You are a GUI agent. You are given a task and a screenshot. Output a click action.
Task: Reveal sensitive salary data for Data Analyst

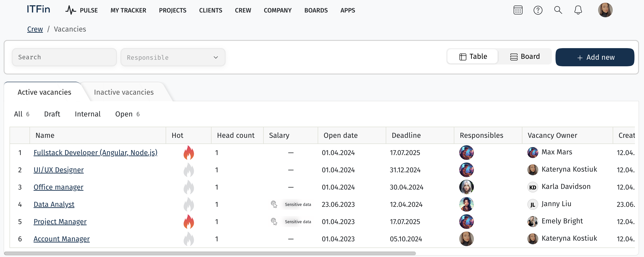[291, 205]
